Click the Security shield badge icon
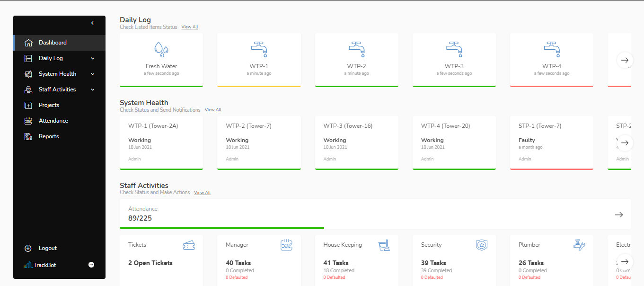Image resolution: width=644 pixels, height=286 pixels. click(x=481, y=245)
